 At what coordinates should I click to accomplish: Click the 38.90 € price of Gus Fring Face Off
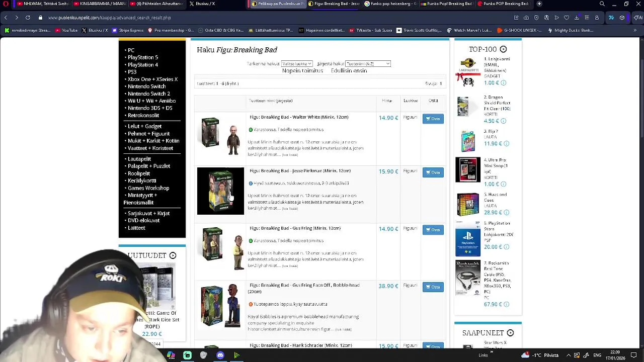tap(388, 286)
